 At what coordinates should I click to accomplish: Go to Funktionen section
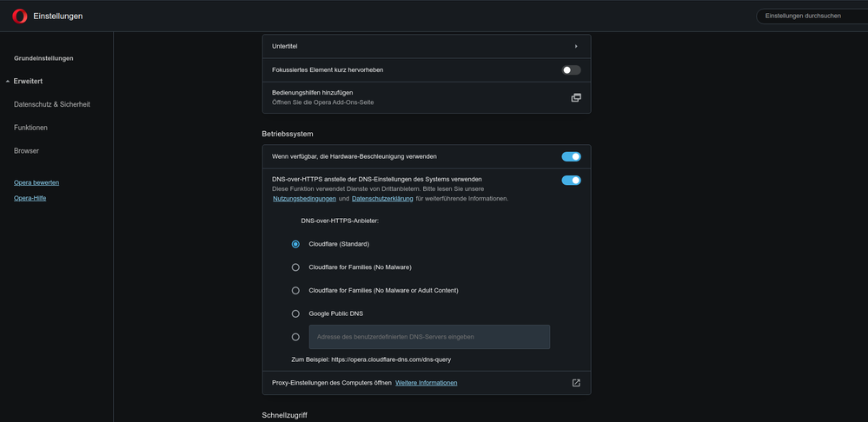click(30, 128)
